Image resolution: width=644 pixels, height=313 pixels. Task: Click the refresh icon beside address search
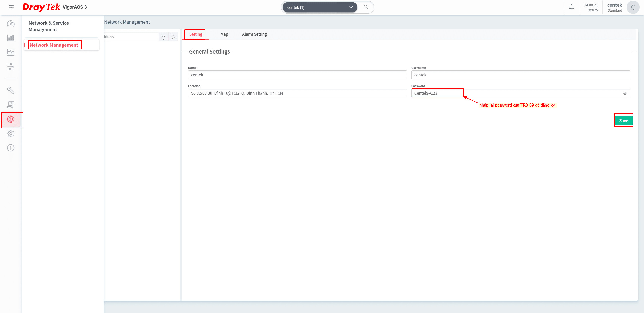pyautogui.click(x=163, y=37)
